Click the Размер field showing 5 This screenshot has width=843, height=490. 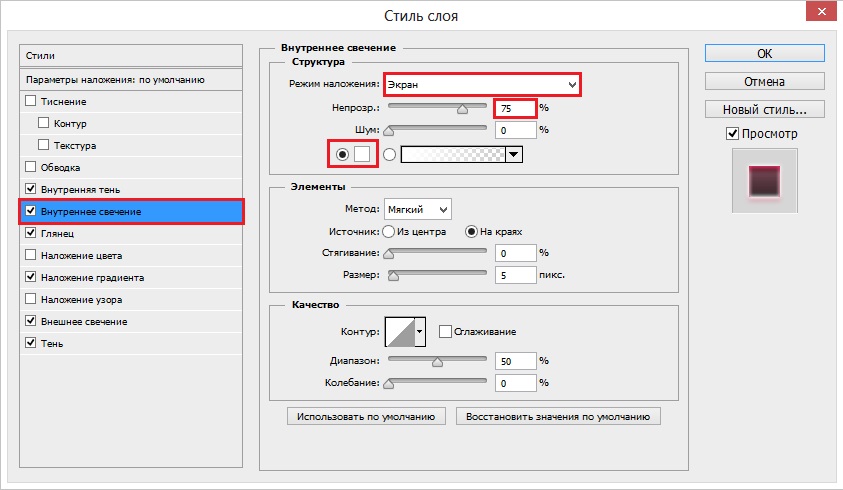click(516, 275)
